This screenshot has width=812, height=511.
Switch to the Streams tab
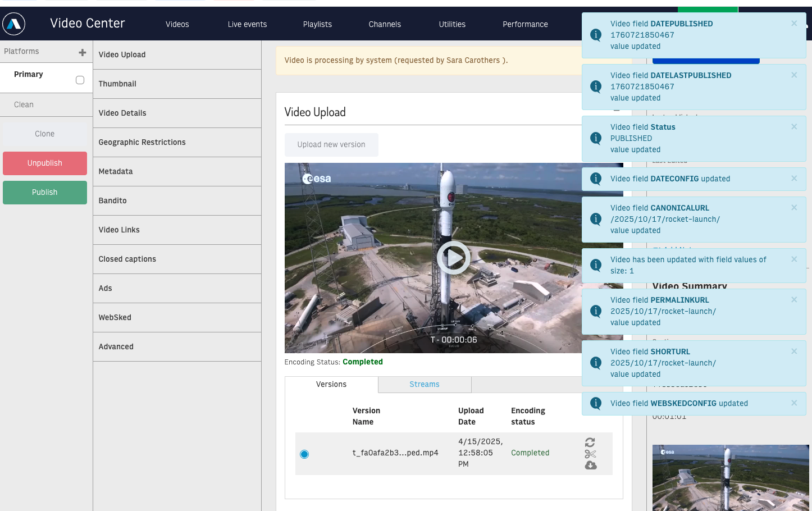coord(425,385)
